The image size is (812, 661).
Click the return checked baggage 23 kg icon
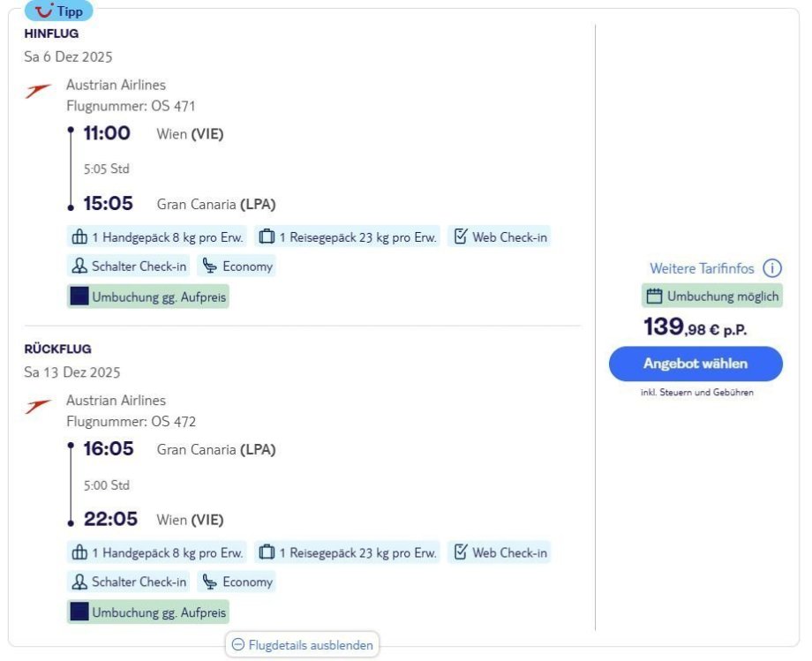[x=267, y=552]
